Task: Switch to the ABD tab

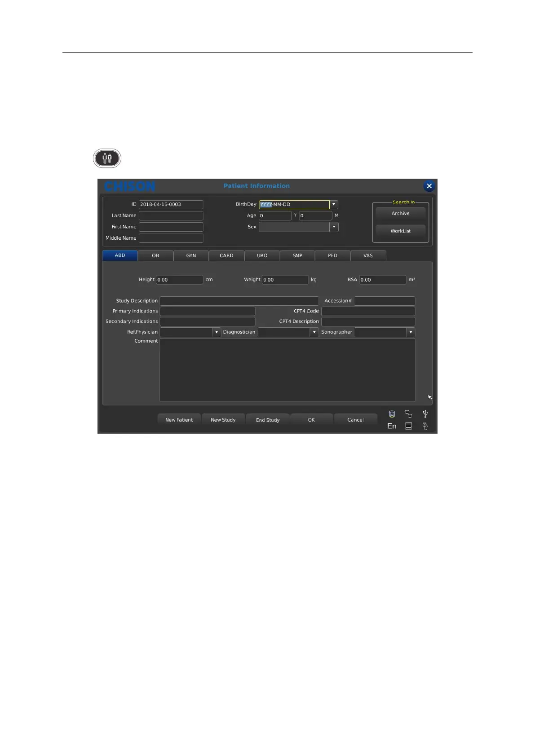Action: click(120, 255)
